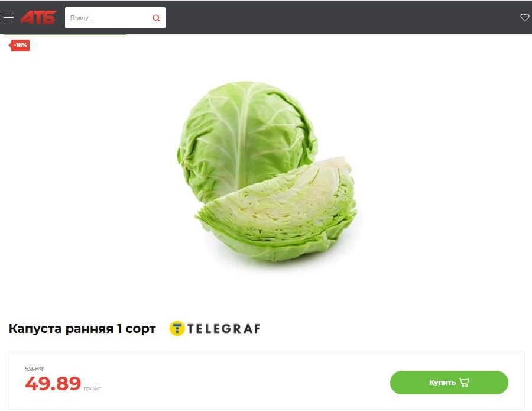Screen dimensions: 532x411
Task: Click the TELEGRAF watermark text
Action: click(x=224, y=329)
